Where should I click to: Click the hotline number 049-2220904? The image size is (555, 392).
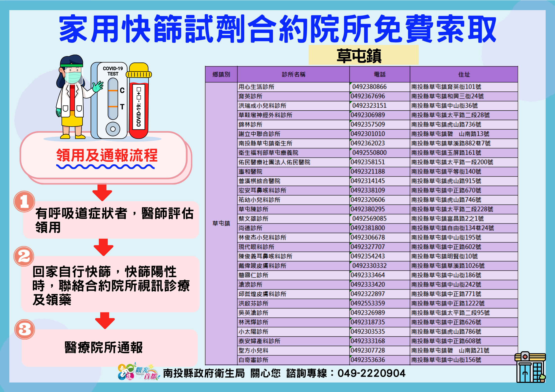point(371,373)
